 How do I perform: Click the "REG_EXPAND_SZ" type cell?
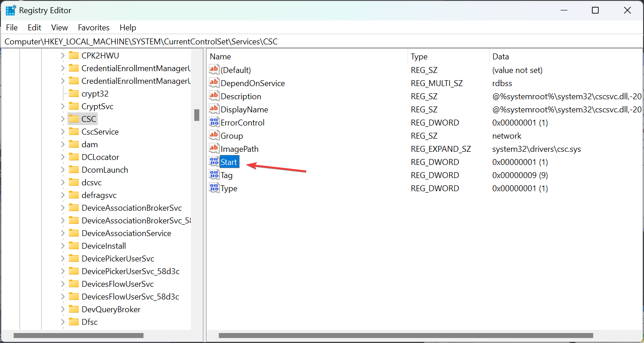point(441,149)
